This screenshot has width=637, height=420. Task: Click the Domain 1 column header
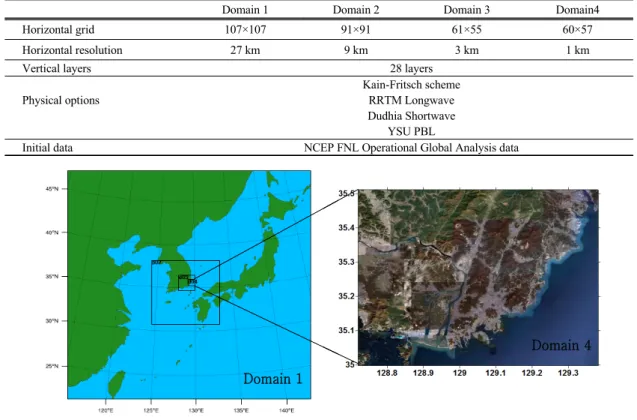[245, 10]
